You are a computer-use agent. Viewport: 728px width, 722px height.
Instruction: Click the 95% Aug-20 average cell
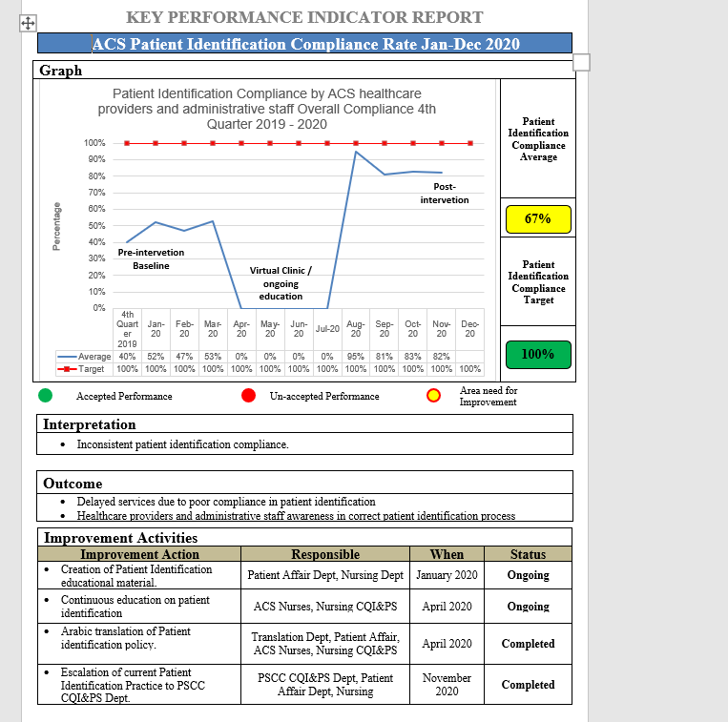pos(356,357)
